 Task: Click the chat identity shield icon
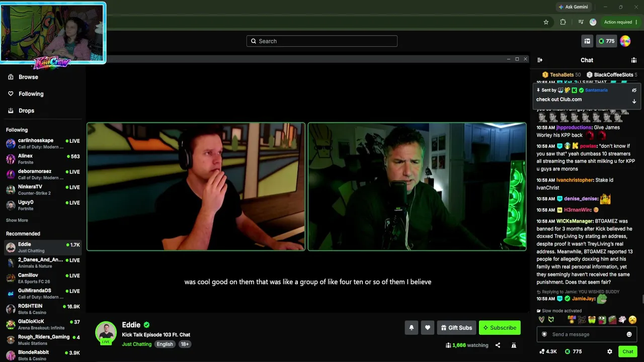pyautogui.click(x=544, y=334)
